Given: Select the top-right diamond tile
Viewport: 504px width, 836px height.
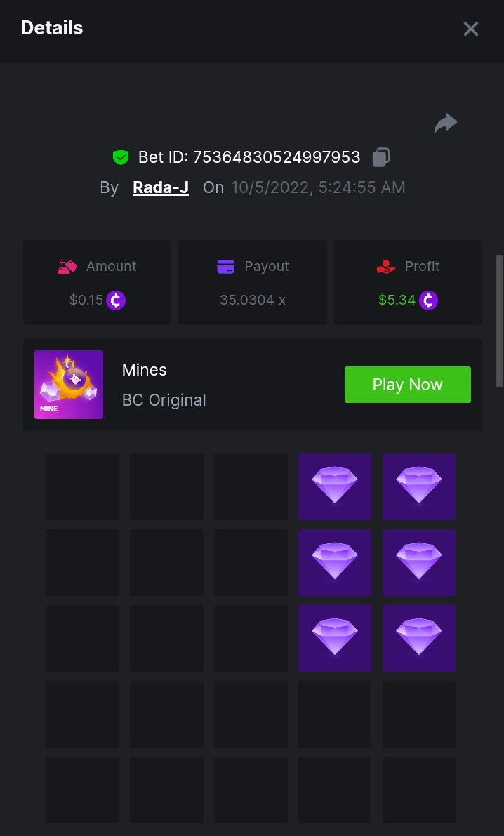Looking at the screenshot, I should [419, 486].
